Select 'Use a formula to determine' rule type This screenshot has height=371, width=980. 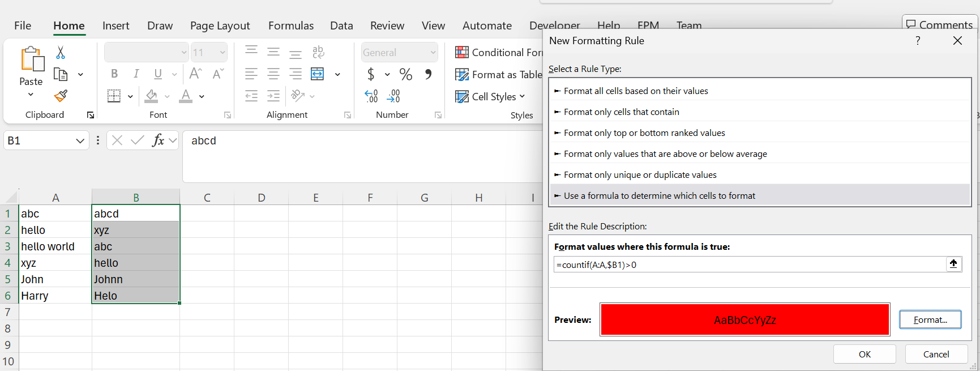click(760, 196)
